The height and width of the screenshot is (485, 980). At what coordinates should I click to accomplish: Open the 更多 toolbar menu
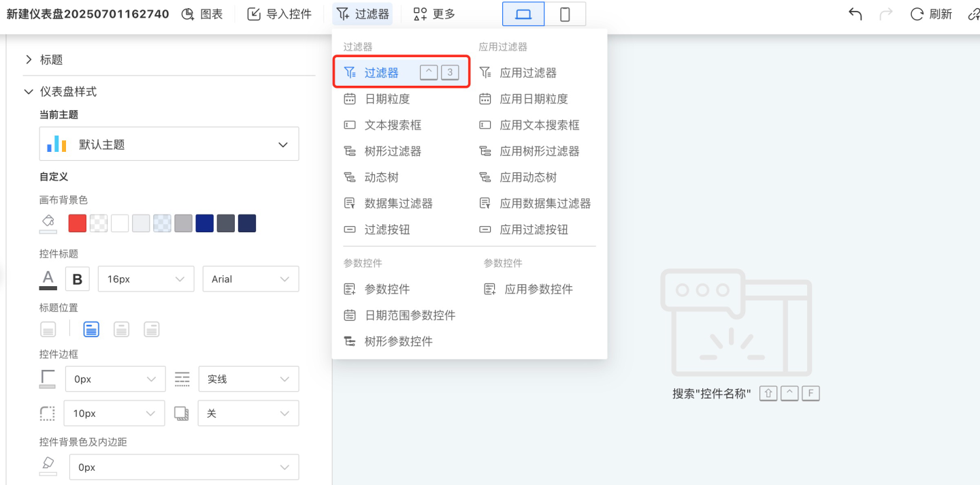pos(435,14)
